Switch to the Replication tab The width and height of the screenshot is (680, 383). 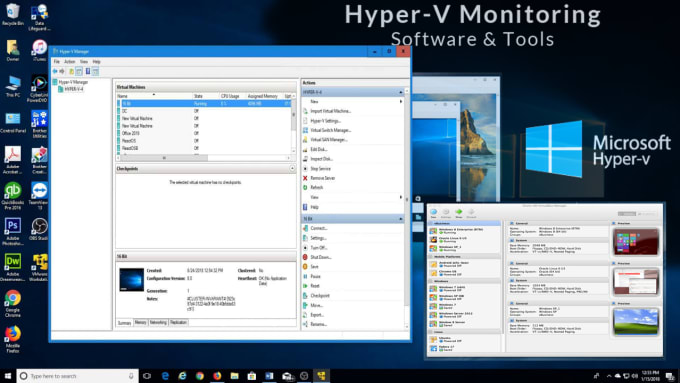tap(178, 322)
